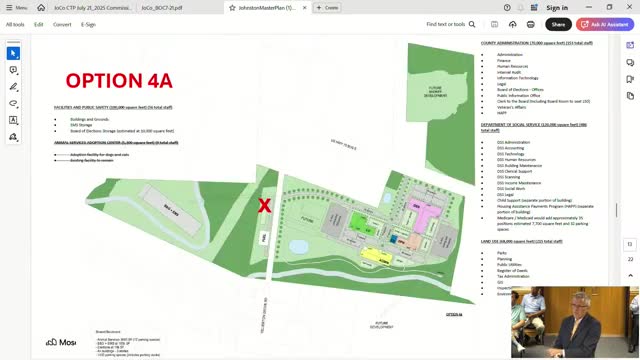
Task: Choose the add comment tool
Action: [13, 70]
